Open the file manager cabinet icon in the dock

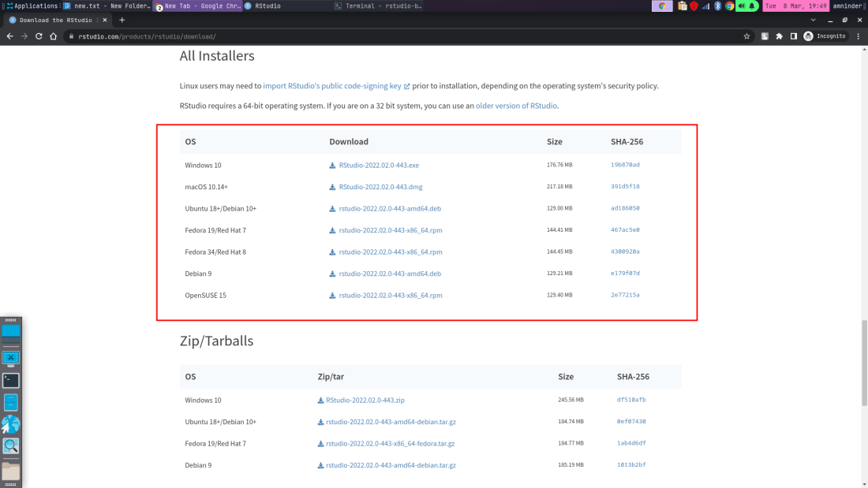10,402
